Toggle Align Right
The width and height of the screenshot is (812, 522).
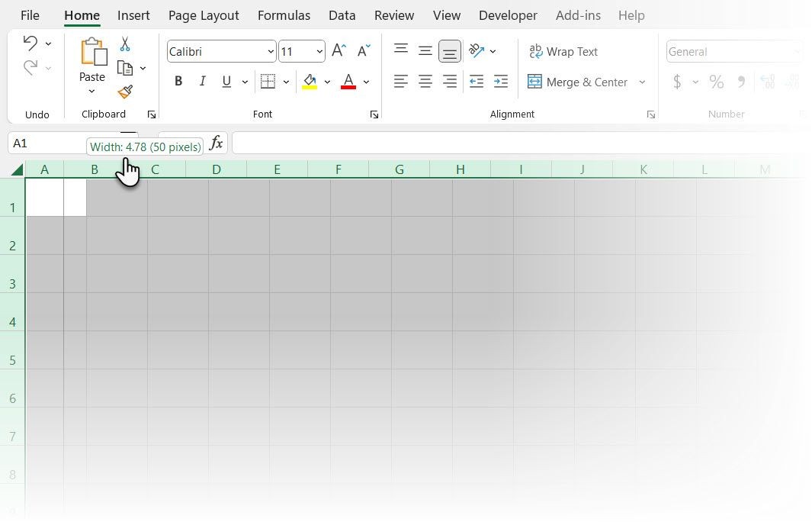[x=450, y=82]
